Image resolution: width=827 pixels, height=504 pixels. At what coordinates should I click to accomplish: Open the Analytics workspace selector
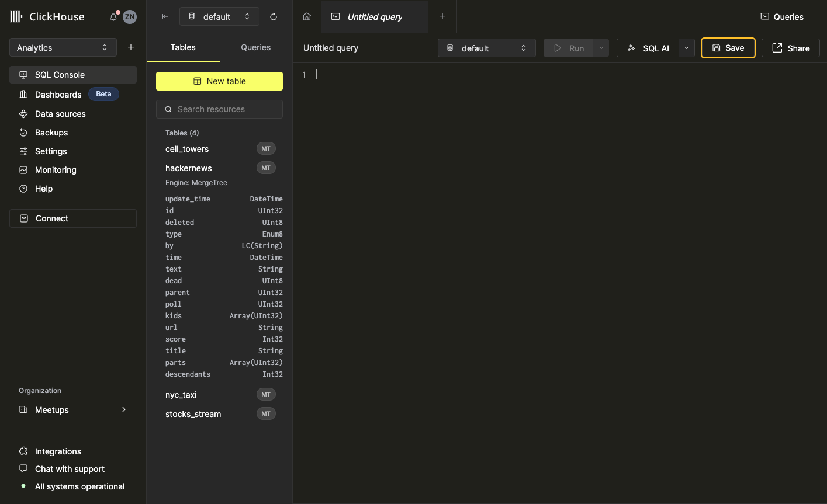pyautogui.click(x=63, y=47)
